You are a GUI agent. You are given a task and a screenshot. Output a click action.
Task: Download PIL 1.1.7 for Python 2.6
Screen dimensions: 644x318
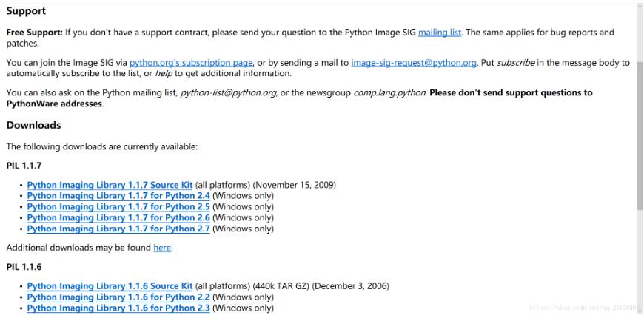[x=118, y=218]
